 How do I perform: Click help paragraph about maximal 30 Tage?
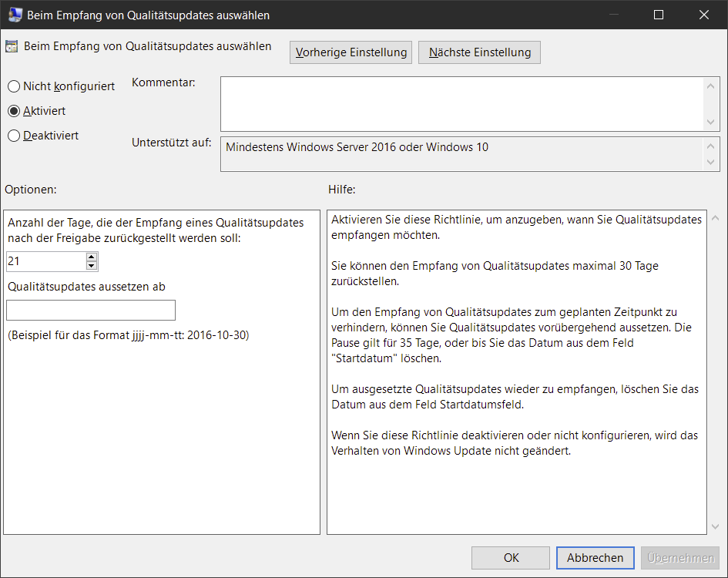pyautogui.click(x=495, y=274)
